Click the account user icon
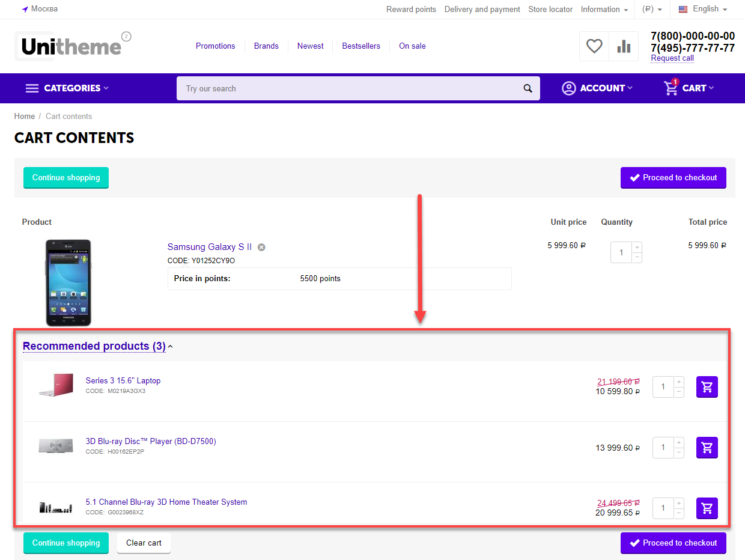The image size is (745, 560). click(568, 88)
